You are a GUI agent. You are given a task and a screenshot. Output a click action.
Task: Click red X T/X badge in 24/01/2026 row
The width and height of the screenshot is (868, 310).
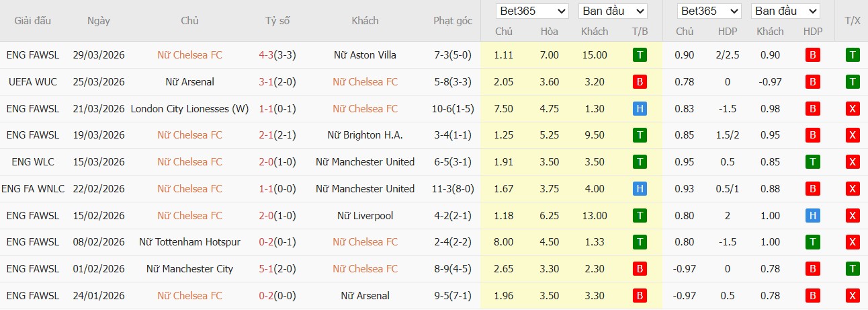(x=853, y=296)
